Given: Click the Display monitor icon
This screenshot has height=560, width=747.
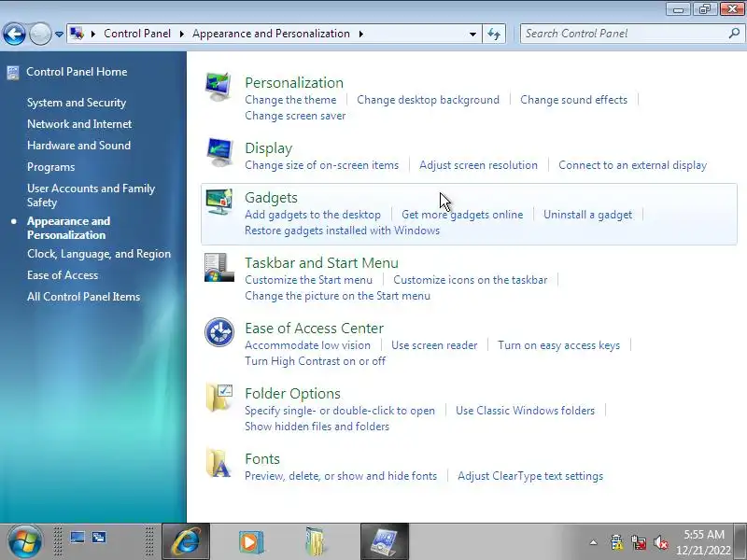Looking at the screenshot, I should point(219,152).
